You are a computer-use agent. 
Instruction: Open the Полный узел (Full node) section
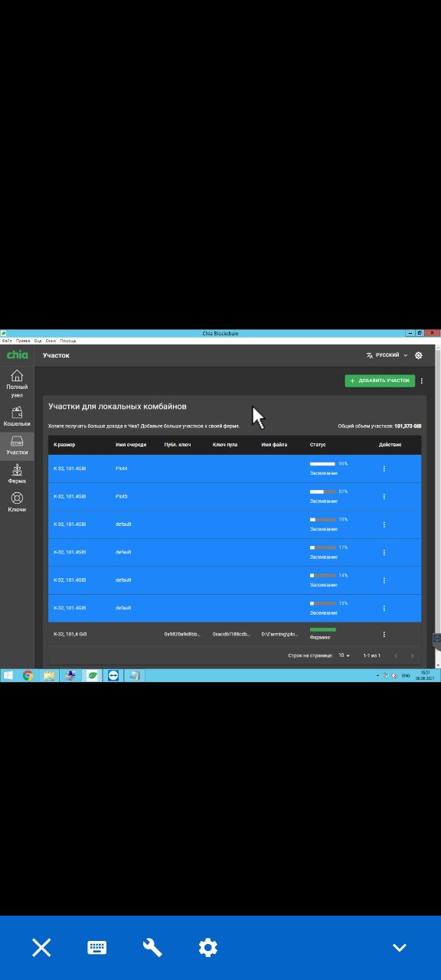[17, 383]
